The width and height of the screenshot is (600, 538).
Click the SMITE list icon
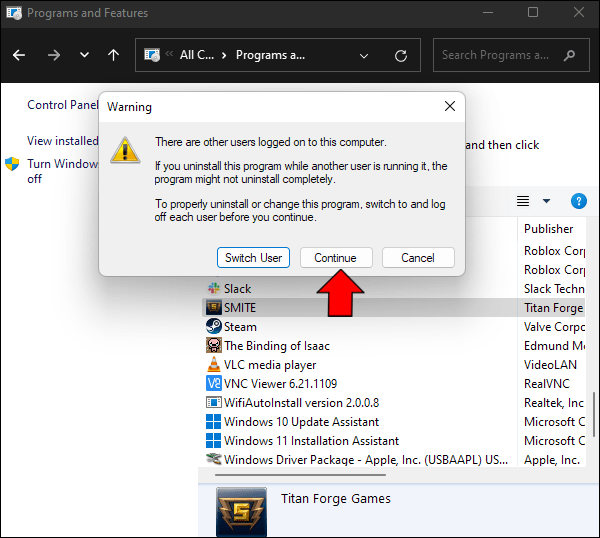click(214, 307)
